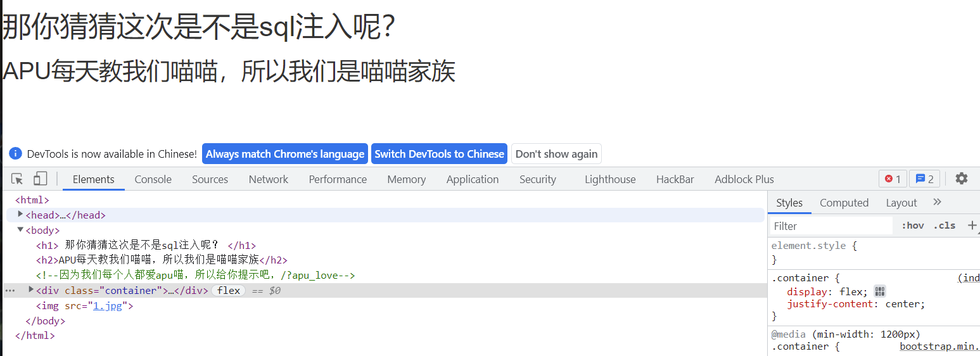Open the Performance tab
Screen dimensions: 980x356
[338, 179]
